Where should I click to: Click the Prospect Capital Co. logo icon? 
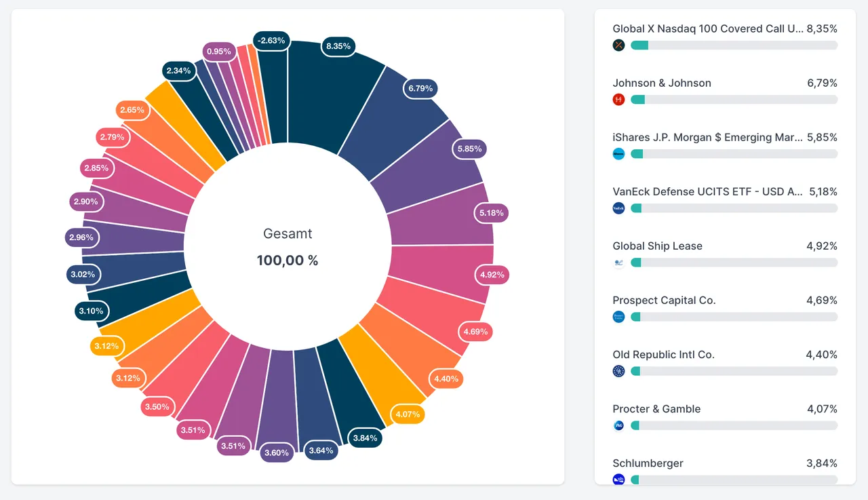pyautogui.click(x=618, y=317)
